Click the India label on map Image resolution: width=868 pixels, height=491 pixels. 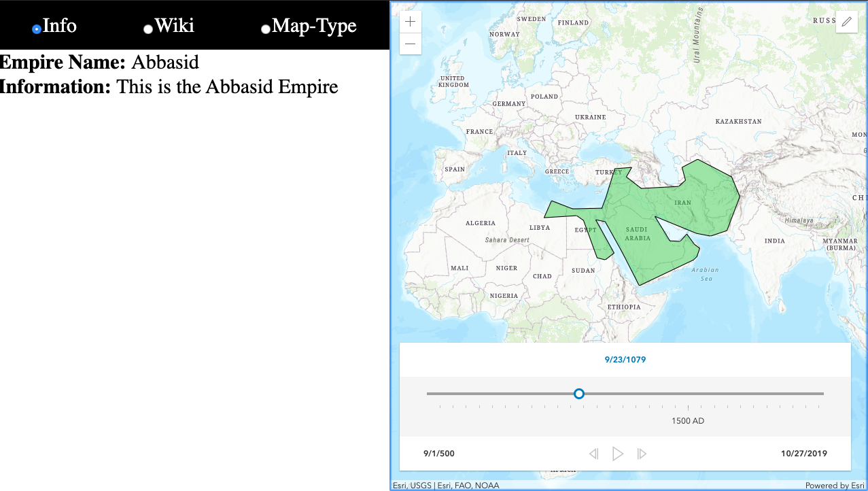(x=774, y=241)
